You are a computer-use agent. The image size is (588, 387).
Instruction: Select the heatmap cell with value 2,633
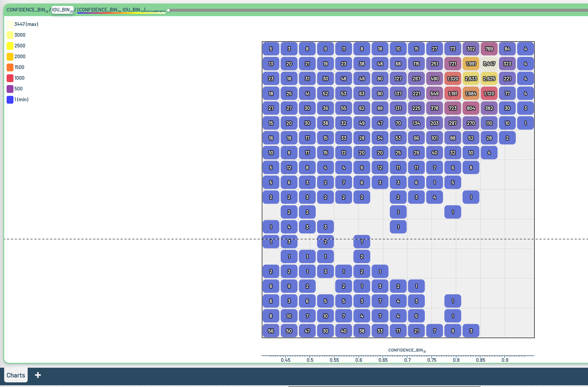coord(471,78)
